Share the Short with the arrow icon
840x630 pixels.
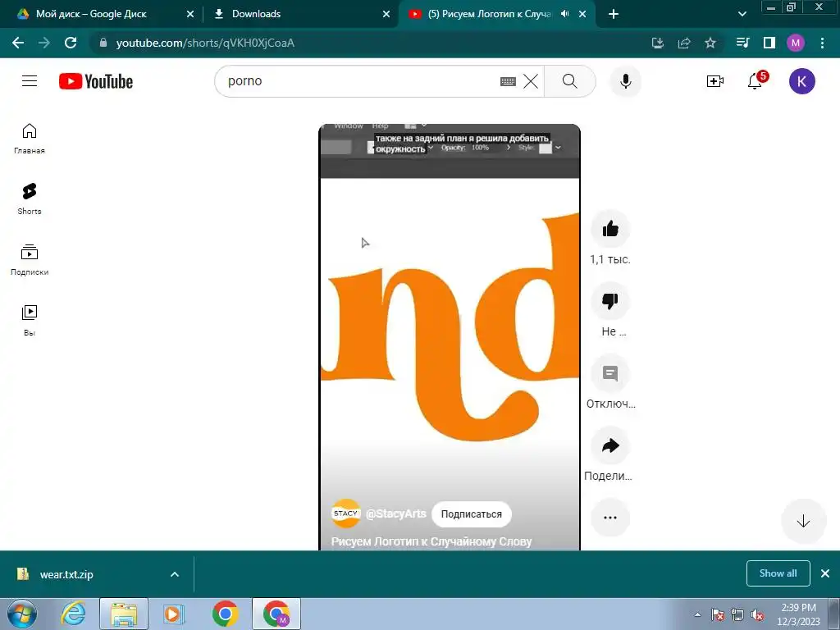(x=610, y=445)
